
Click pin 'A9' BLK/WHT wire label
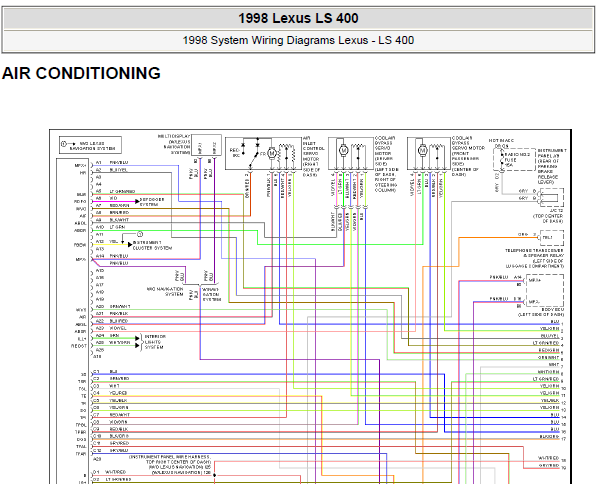point(118,220)
